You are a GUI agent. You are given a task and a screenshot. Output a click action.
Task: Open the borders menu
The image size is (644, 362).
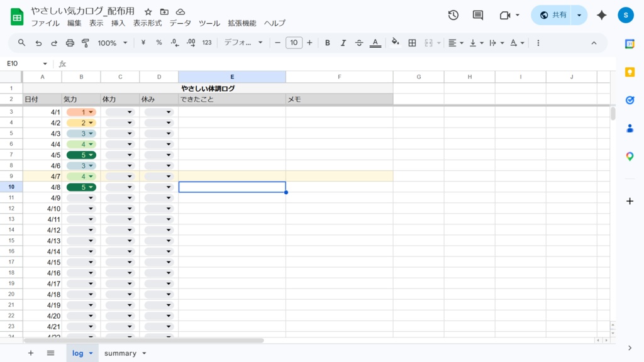(412, 43)
